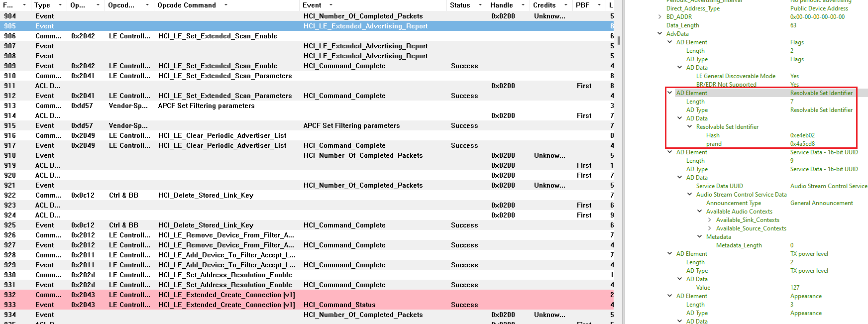Select frame 932 HCI_LE_Extended_Create_Connection command row
Image resolution: width=868 pixels, height=324 pixels.
click(307, 295)
